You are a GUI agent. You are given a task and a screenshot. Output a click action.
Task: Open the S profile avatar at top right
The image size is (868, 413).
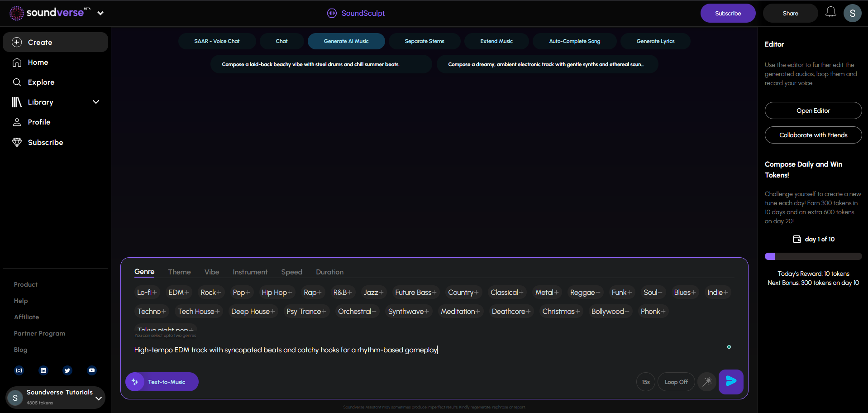pos(852,13)
